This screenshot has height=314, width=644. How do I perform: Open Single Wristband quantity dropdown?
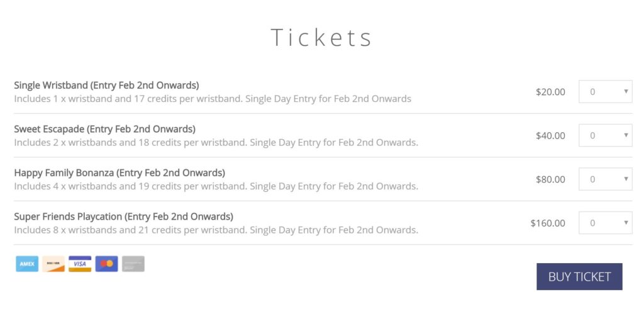tap(605, 92)
